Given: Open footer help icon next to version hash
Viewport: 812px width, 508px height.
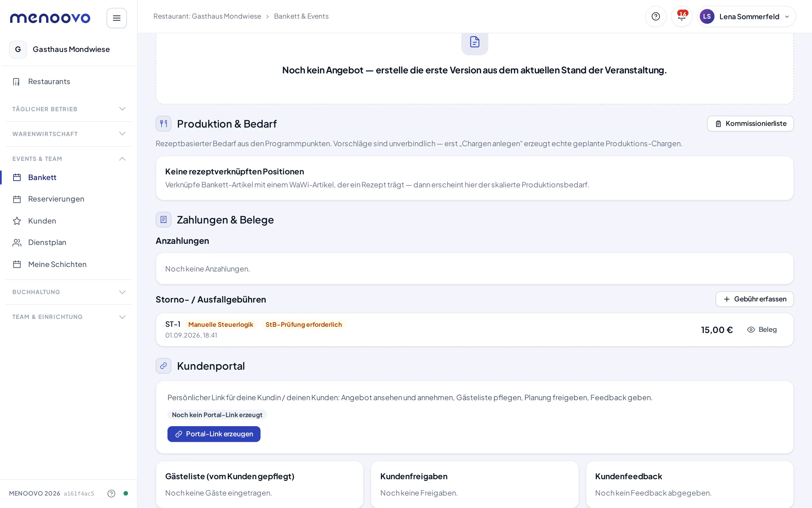Looking at the screenshot, I should pyautogui.click(x=111, y=493).
